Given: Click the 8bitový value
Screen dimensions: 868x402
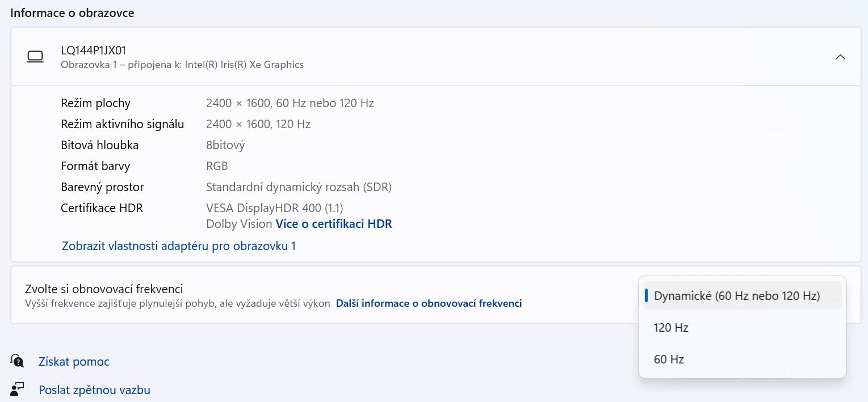Looking at the screenshot, I should 225,145.
